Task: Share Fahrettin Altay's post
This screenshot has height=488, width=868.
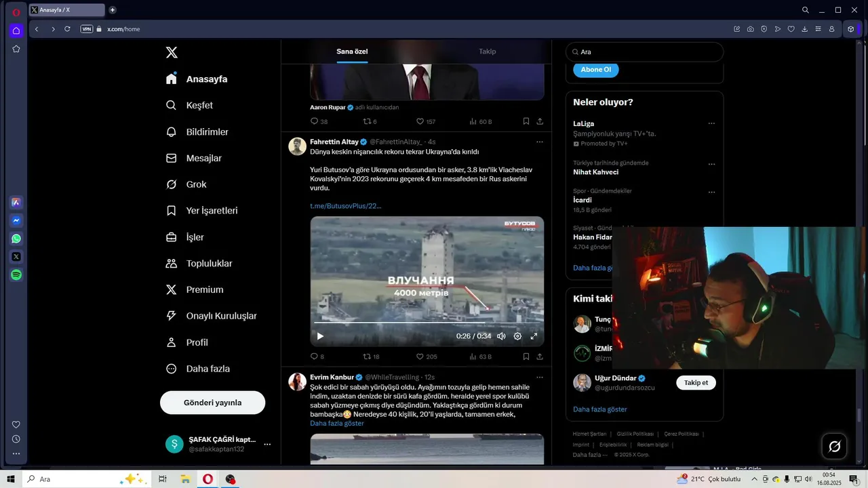Action: click(x=540, y=357)
